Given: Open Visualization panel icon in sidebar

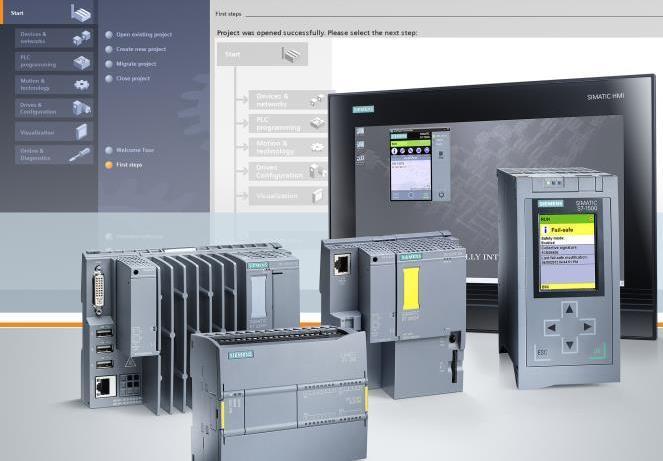Looking at the screenshot, I should pyautogui.click(x=82, y=132).
